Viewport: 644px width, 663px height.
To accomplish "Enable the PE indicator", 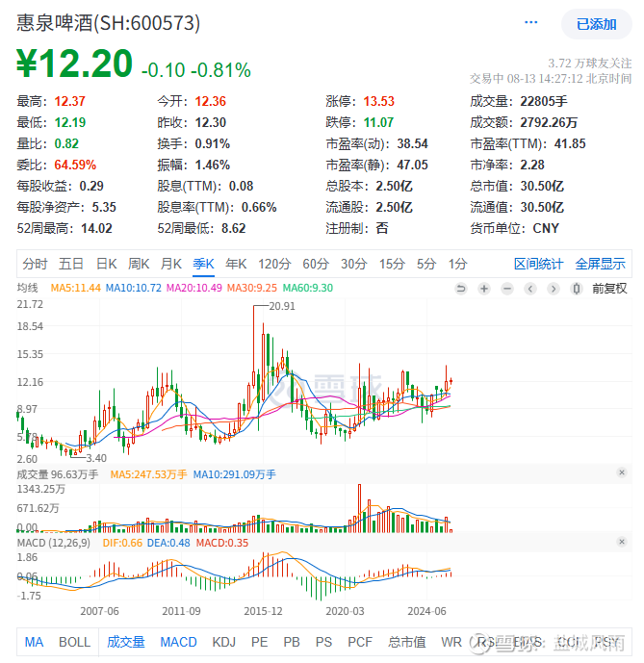I will pyautogui.click(x=259, y=642).
